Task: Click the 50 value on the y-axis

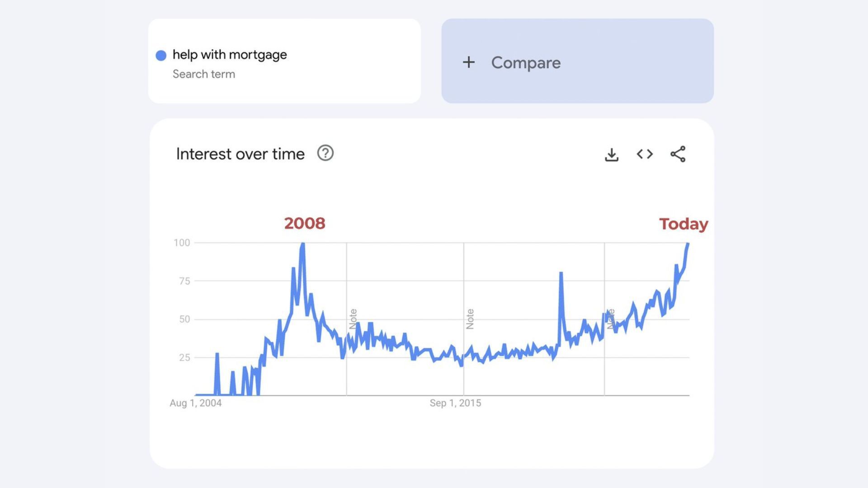Action: [x=184, y=319]
